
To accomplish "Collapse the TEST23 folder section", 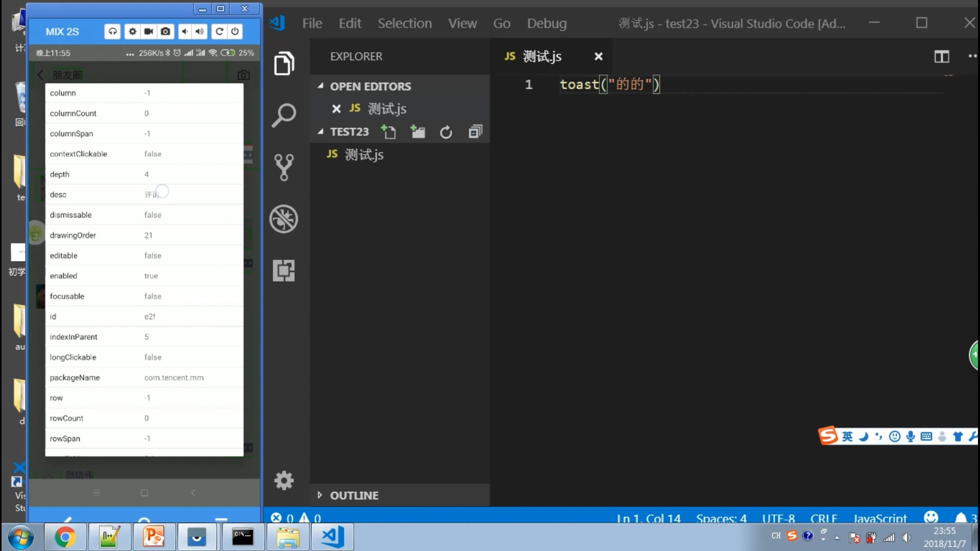I will click(321, 132).
